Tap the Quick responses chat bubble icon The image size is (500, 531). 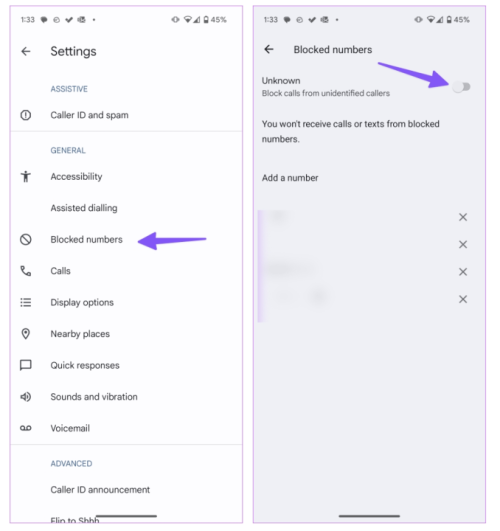point(26,365)
